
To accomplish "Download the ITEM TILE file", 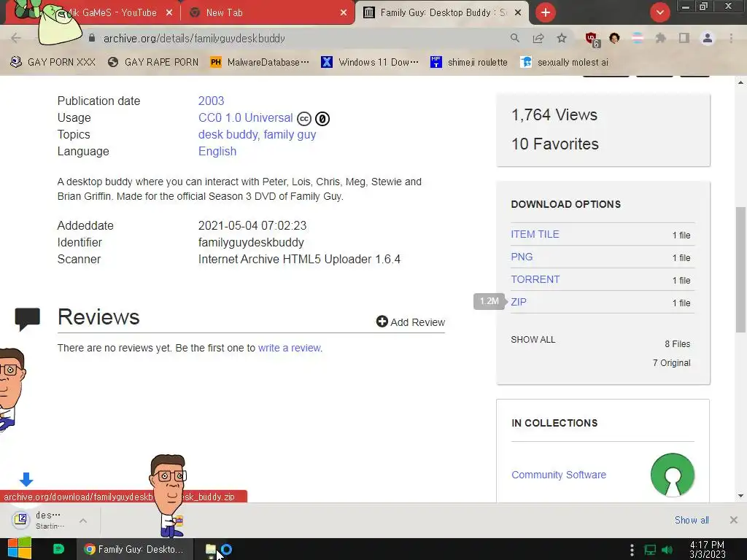I will (x=535, y=234).
